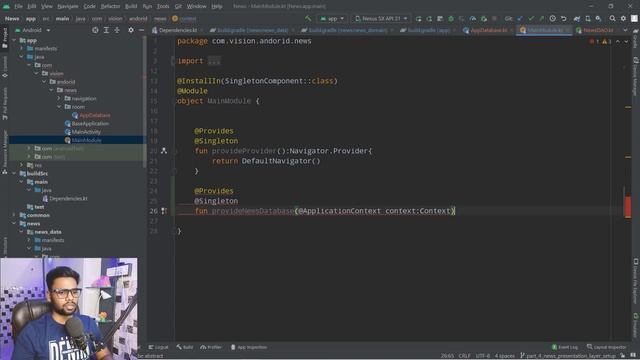Screen dimensions: 640x360
Task: Open the Tools menu
Action: pos(163,6)
